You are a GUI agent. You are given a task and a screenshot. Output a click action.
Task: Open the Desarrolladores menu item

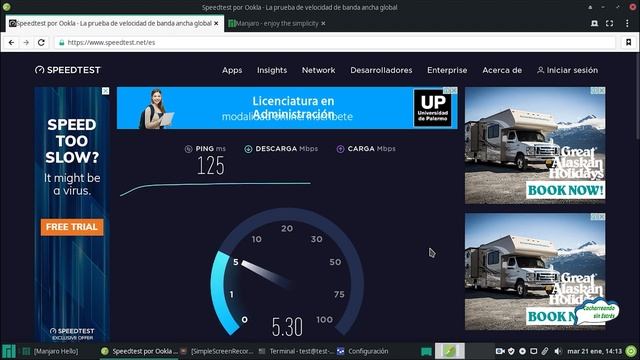tap(381, 70)
